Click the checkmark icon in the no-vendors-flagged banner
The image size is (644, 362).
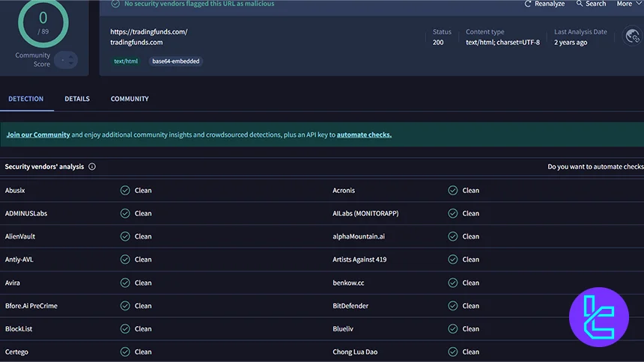pyautogui.click(x=115, y=4)
